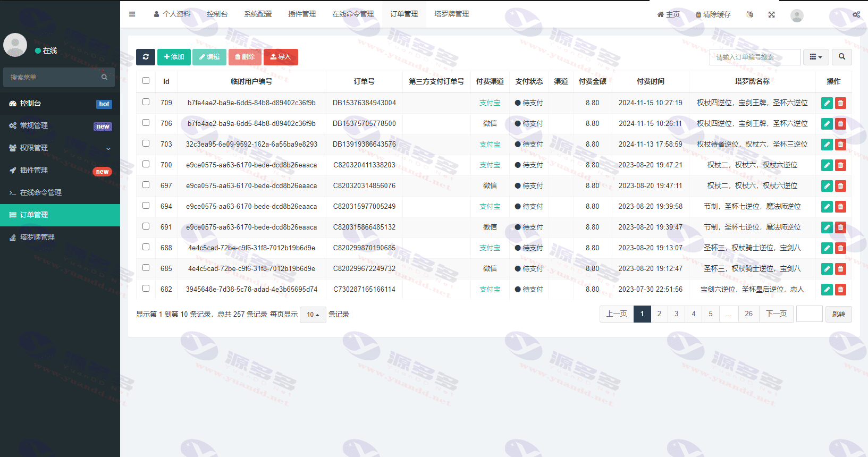The height and width of the screenshot is (457, 868).
Task: Check the row with Id 709
Action: click(x=146, y=102)
